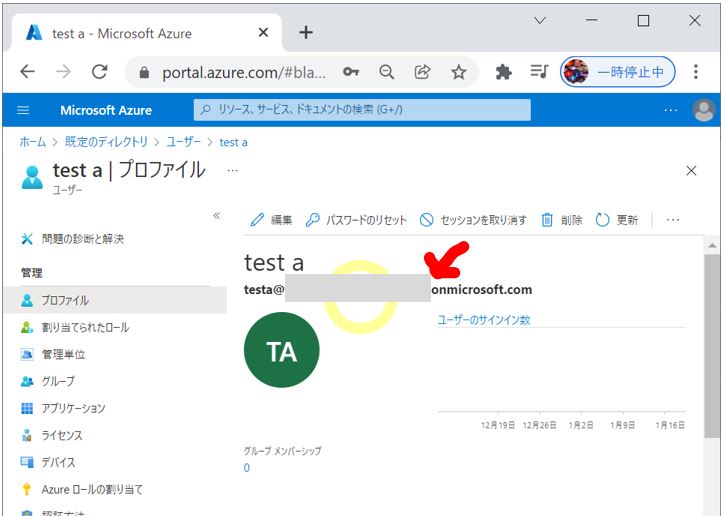Click the share page icon
This screenshot has height=516, width=722.
(422, 72)
